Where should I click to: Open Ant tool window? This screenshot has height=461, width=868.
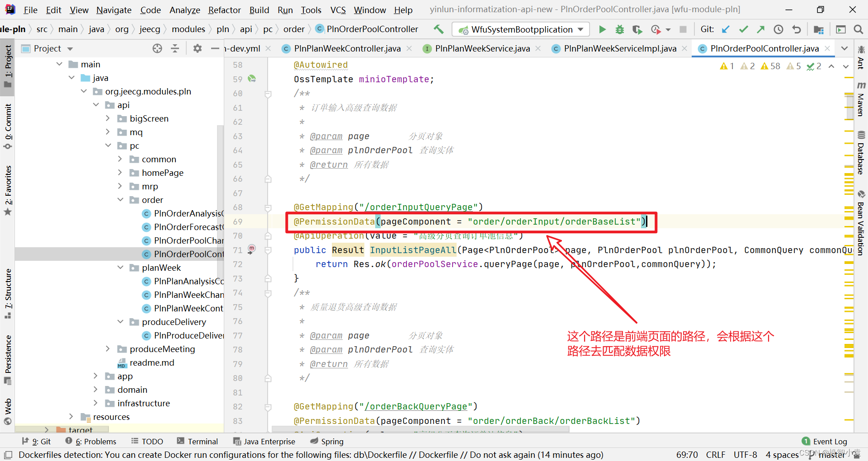click(x=861, y=57)
